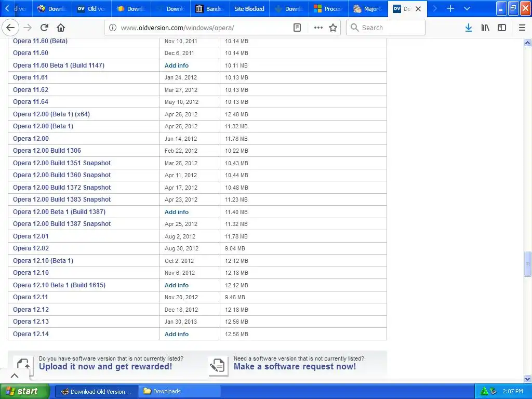Open Opera 12.00 (Beta 1) (x64) link

[x=51, y=114]
